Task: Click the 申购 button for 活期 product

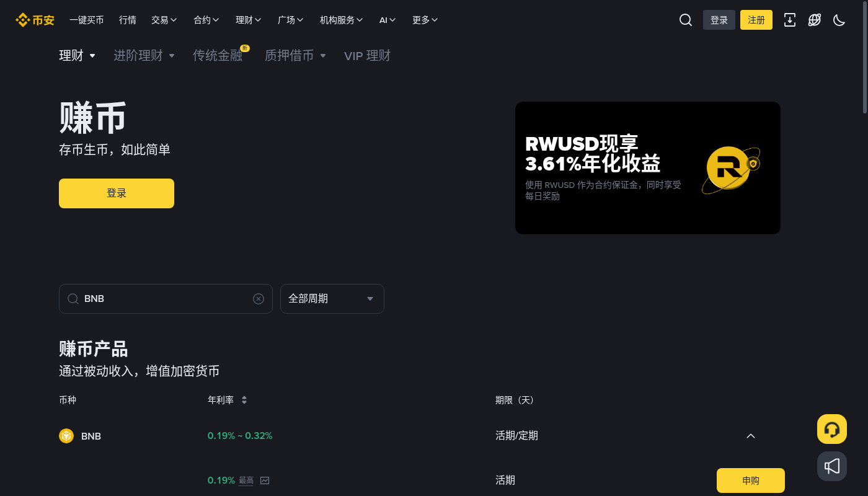Action: point(751,480)
